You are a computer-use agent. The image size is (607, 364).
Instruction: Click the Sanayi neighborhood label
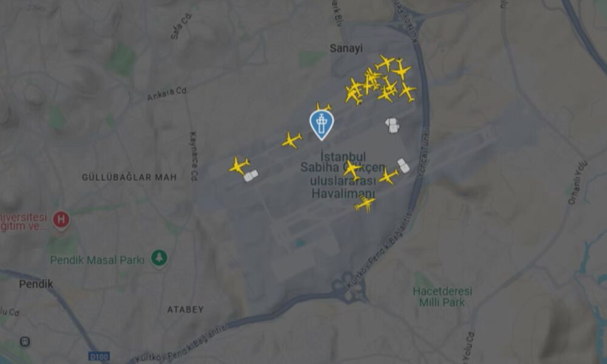pyautogui.click(x=346, y=49)
